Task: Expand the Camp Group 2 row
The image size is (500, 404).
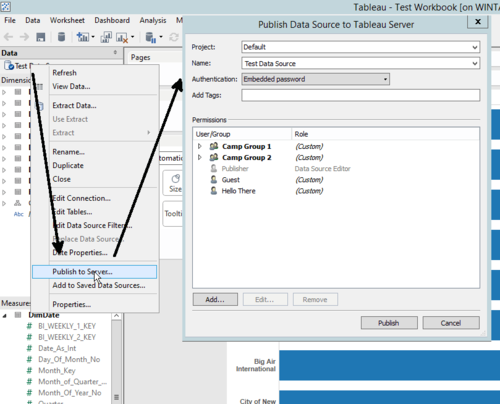Action: coord(200,157)
